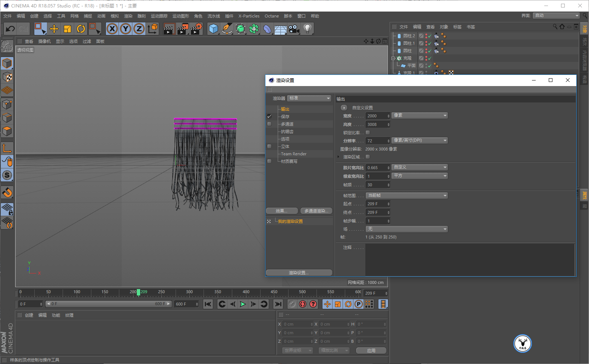The width and height of the screenshot is (589, 364).
Task: Toggle the Render Region (渲染区域) checkbox
Action: (368, 157)
